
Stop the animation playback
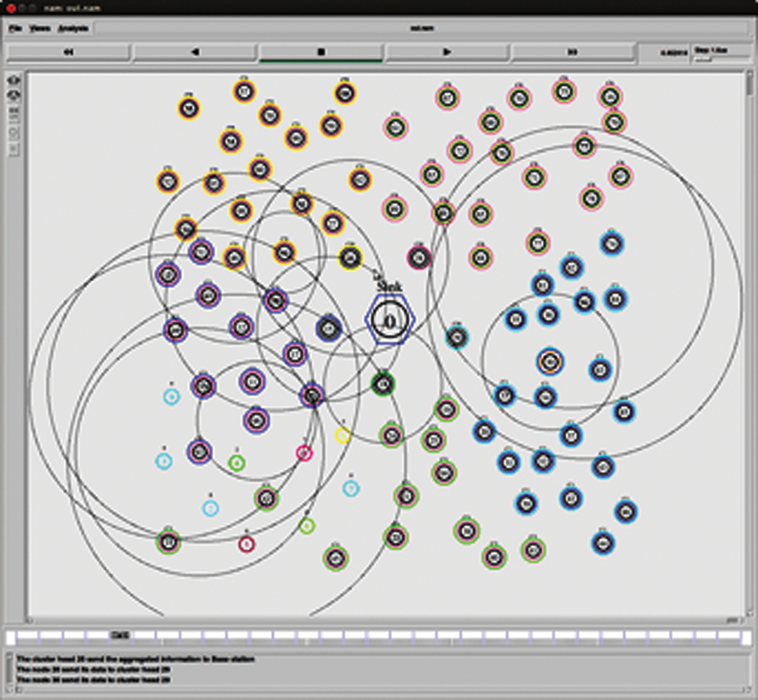point(321,52)
